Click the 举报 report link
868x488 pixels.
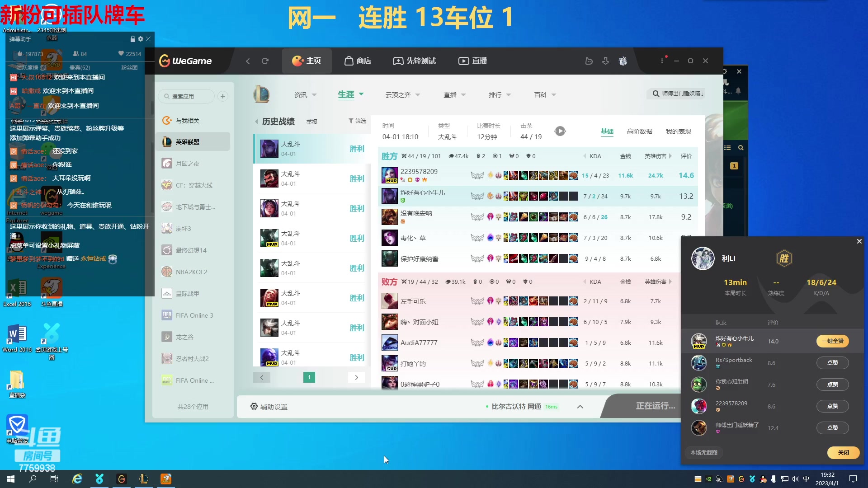point(312,122)
